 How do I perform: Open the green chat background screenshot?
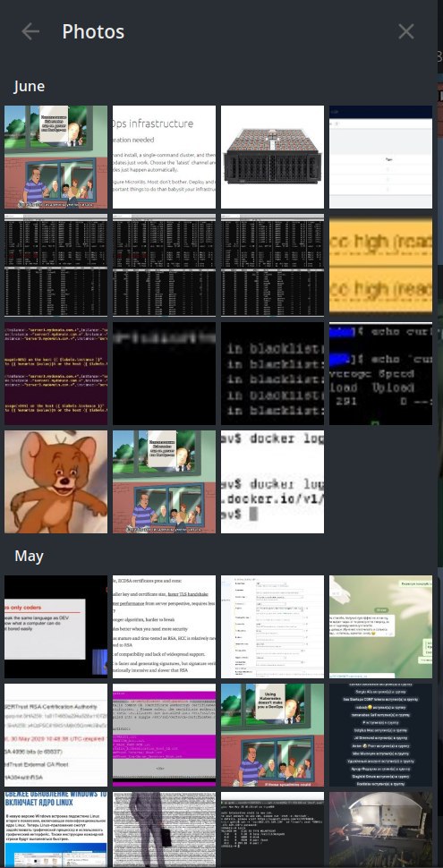(381, 626)
